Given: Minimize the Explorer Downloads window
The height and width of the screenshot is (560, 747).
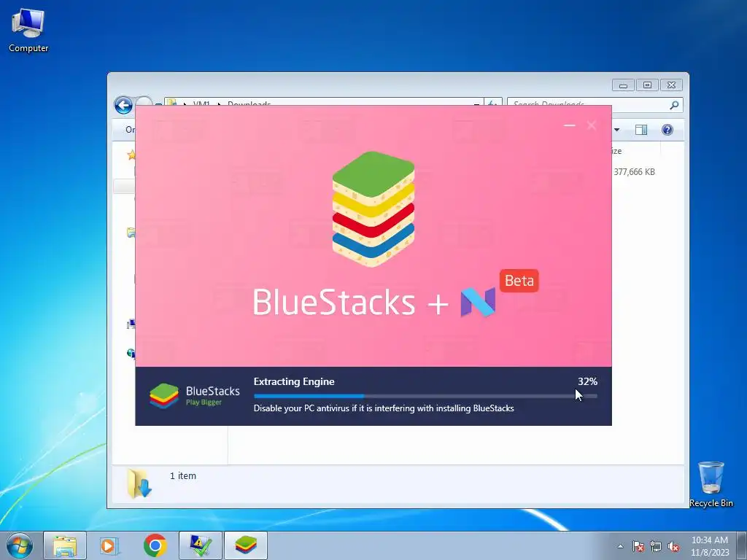Looking at the screenshot, I should [x=623, y=85].
